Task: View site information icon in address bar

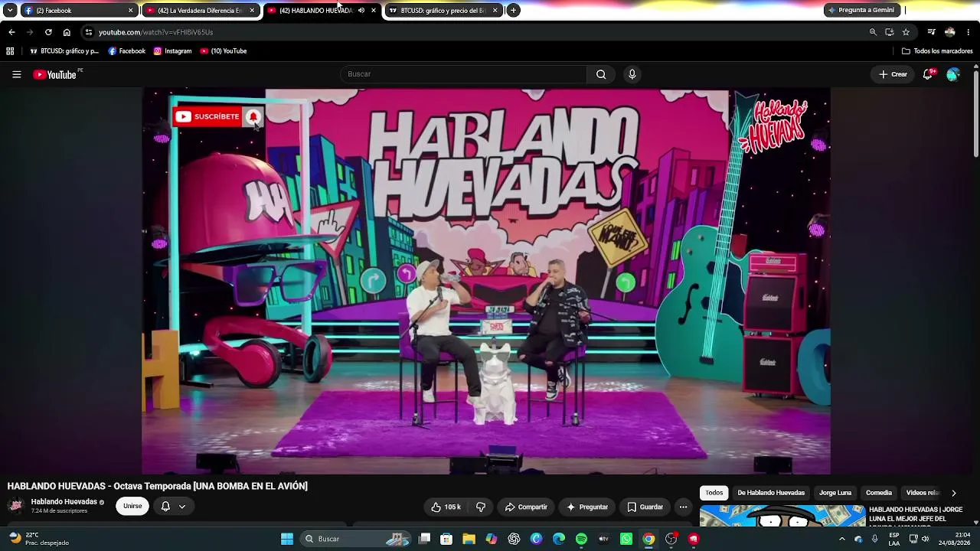Action: click(x=89, y=32)
